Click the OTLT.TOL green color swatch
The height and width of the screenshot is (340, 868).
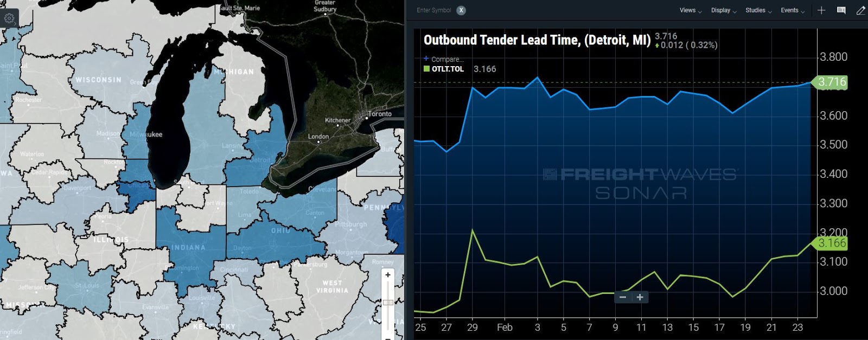pyautogui.click(x=426, y=69)
